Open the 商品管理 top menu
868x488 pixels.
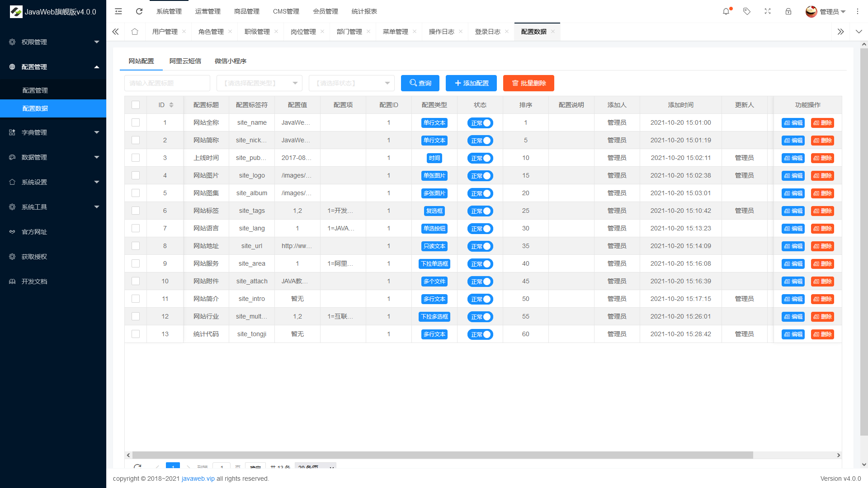247,11
